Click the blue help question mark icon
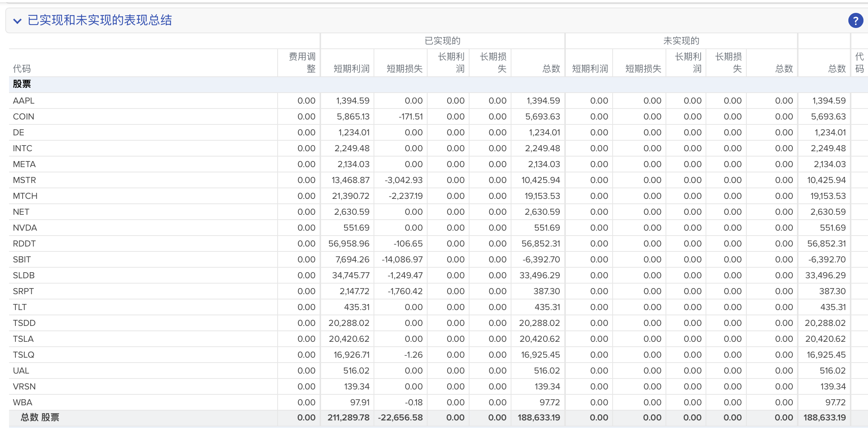 pos(855,20)
